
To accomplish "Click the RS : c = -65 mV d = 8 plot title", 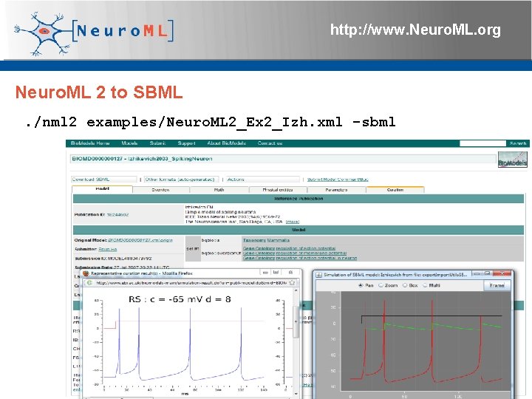I will coord(180,299).
